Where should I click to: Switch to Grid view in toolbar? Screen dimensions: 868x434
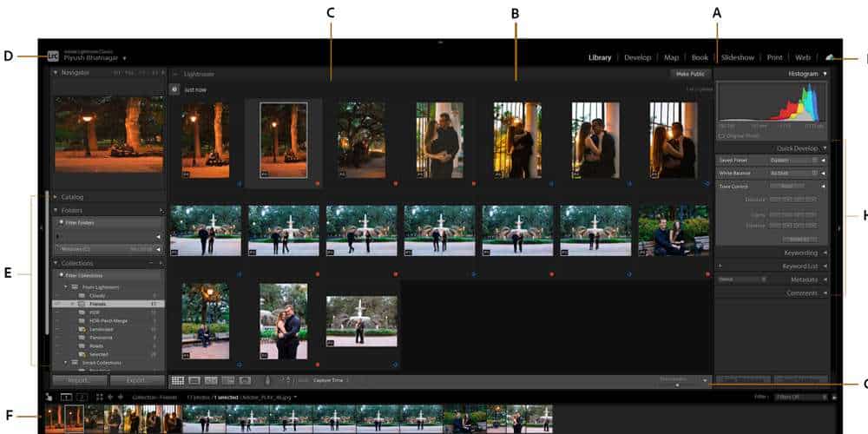pos(178,380)
